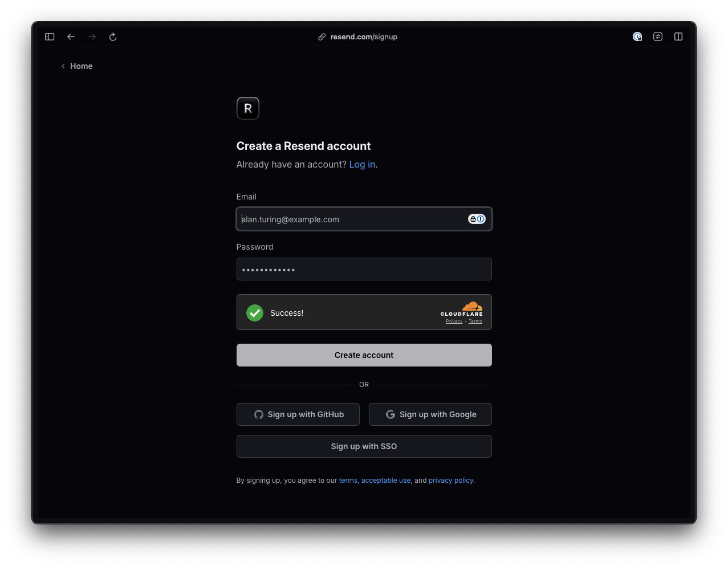Screen dimensions: 728x566
Task: Open the acceptable use link
Action: click(386, 481)
